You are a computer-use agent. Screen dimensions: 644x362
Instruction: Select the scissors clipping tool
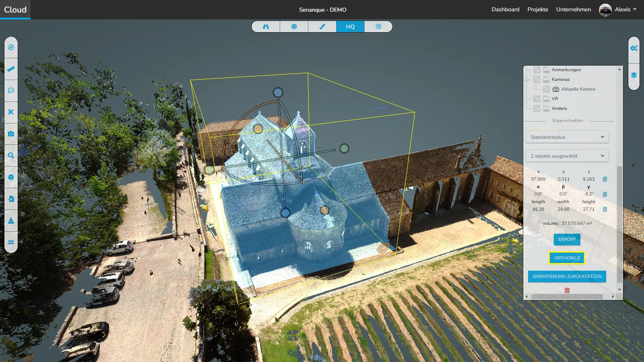pyautogui.click(x=11, y=112)
